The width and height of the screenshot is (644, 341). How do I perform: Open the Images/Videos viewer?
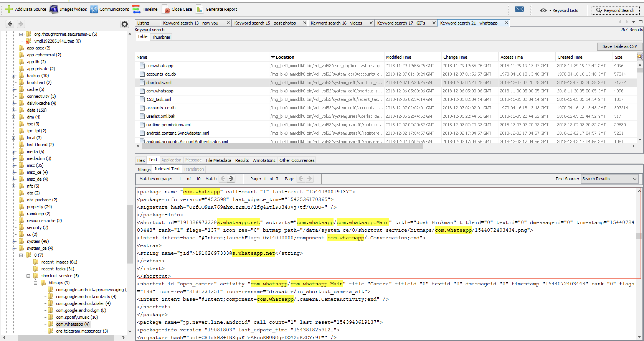click(68, 9)
